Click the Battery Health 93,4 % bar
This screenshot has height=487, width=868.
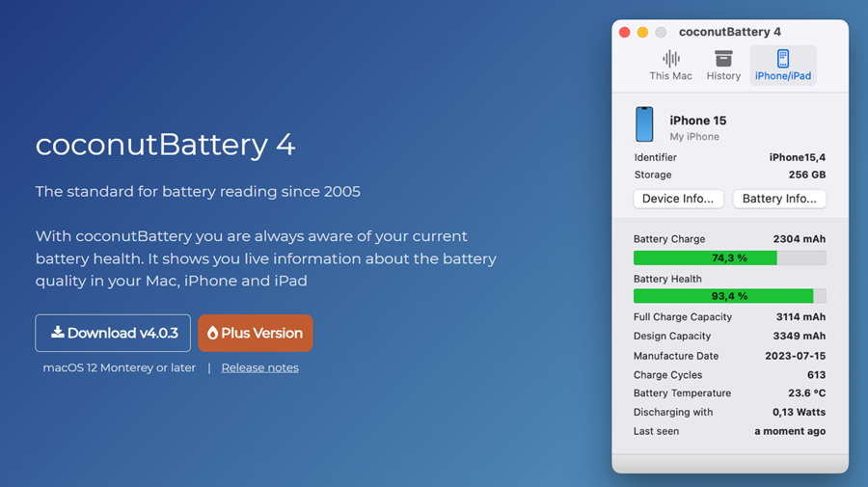[x=730, y=296]
